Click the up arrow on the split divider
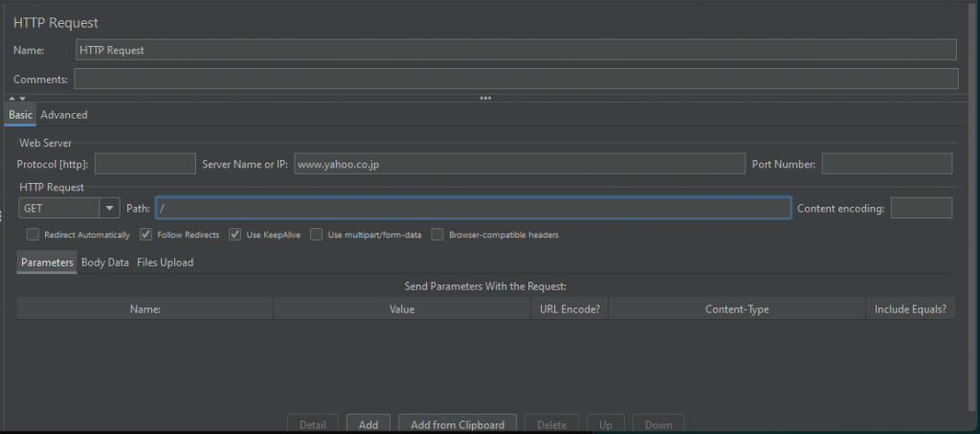This screenshot has width=980, height=434. click(11, 98)
